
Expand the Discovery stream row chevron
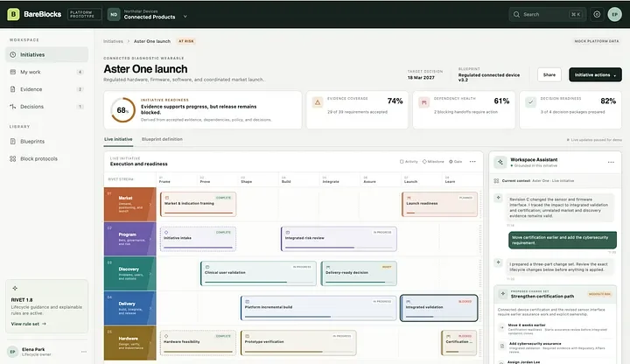[150, 274]
